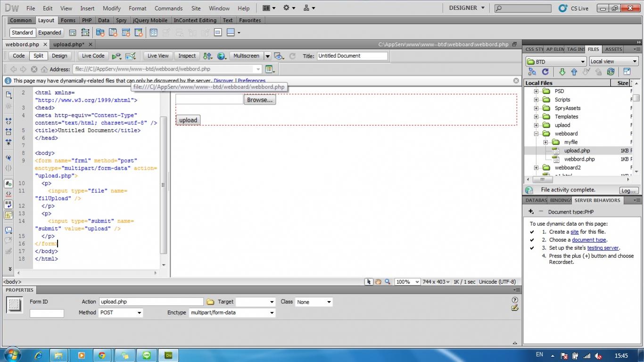Switch to Code view
Screen dimensions: 644x362
point(19,56)
